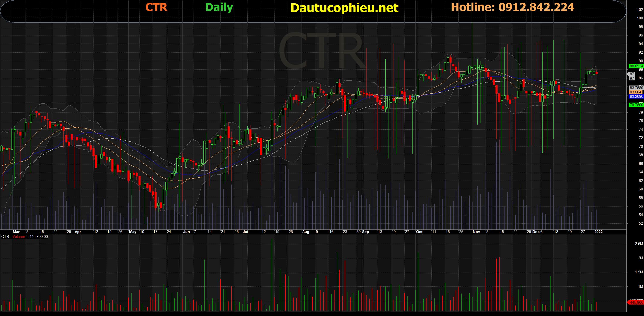Click the orange 83.684 moving average marker

pos(635,92)
